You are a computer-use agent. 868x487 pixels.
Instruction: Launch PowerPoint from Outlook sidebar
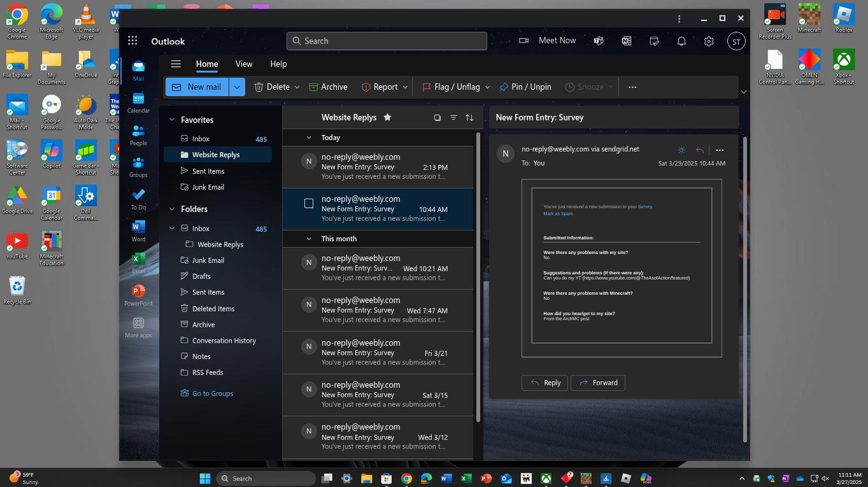click(x=138, y=295)
